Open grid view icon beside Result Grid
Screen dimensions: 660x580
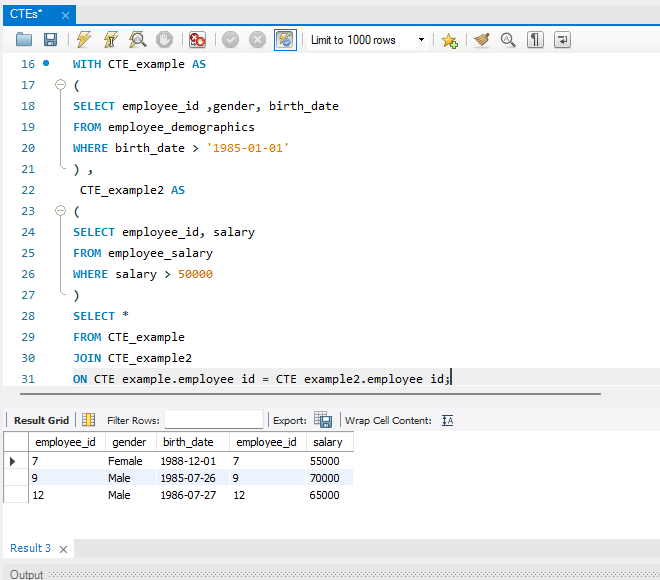pos(88,420)
